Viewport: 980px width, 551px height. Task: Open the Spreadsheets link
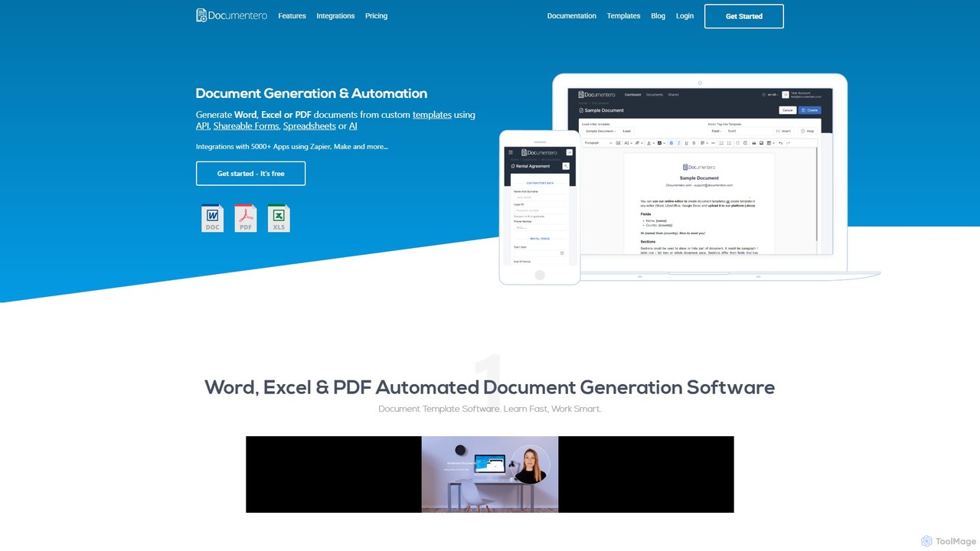[x=309, y=126]
